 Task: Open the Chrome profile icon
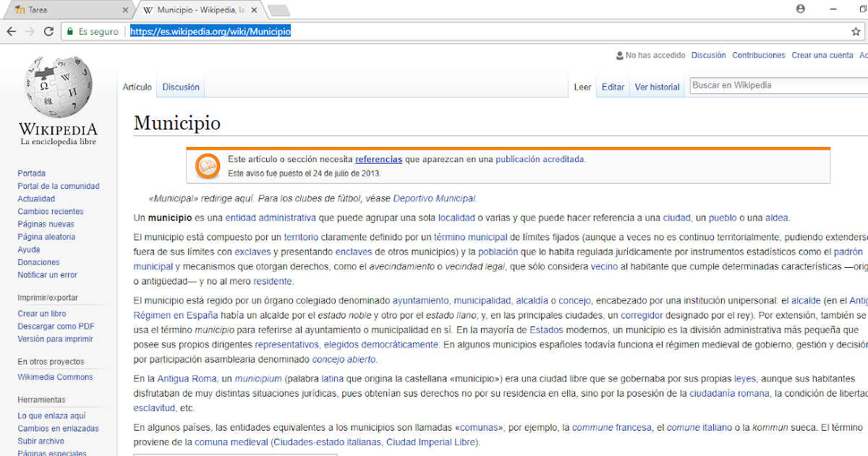click(x=802, y=7)
